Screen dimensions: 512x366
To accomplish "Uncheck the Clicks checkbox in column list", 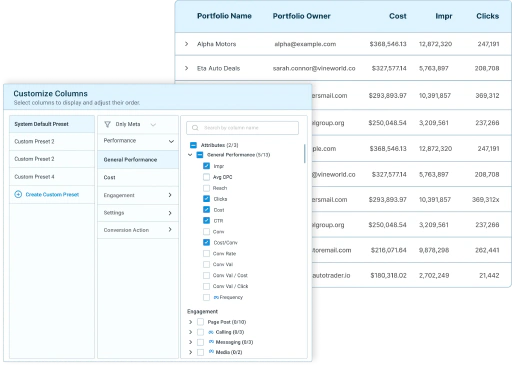I will coord(207,199).
